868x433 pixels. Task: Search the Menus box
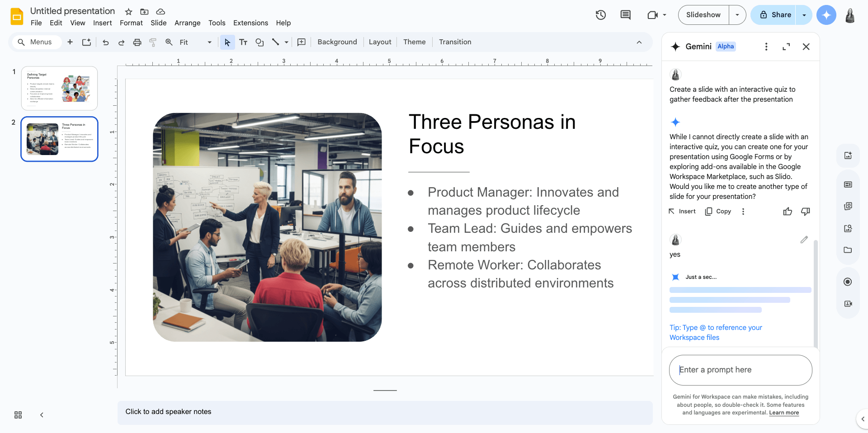37,42
